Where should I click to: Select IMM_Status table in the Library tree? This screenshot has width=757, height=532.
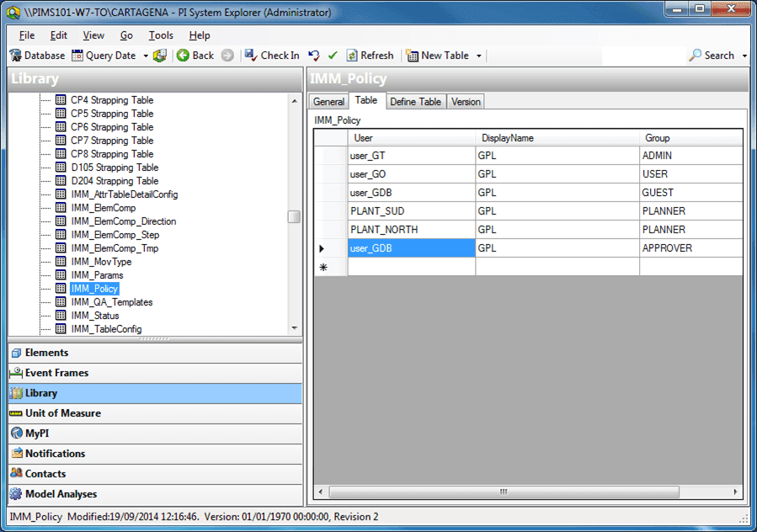coord(94,316)
